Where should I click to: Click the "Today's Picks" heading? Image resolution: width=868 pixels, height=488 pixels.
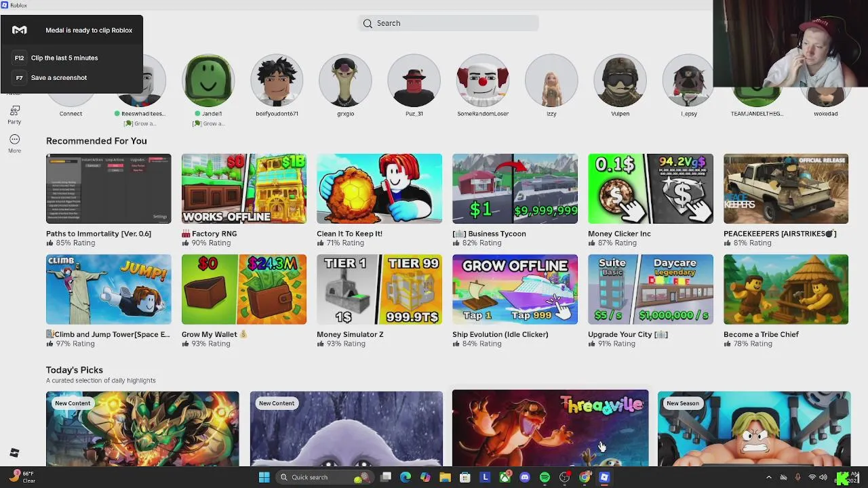point(75,370)
